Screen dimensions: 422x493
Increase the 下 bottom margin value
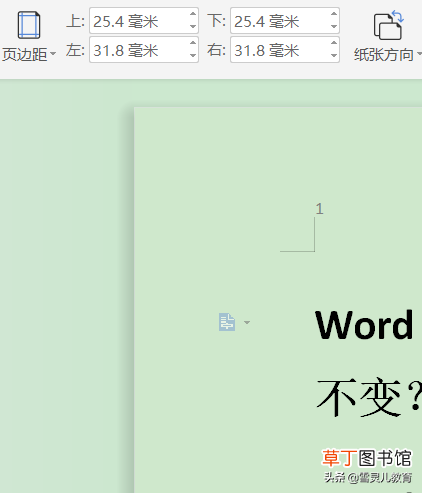(x=334, y=14)
